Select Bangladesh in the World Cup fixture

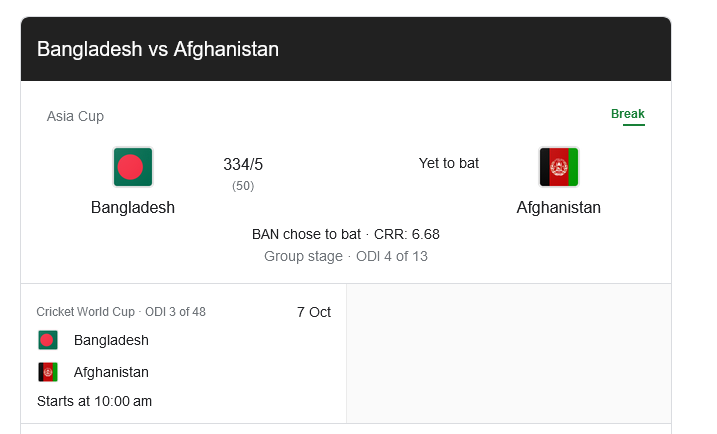pos(111,340)
